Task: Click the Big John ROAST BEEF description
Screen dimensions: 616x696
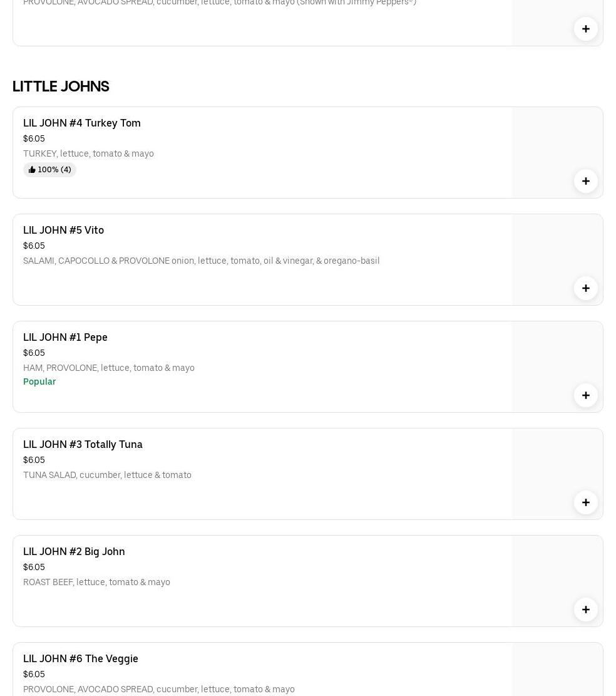Action: coord(96,582)
